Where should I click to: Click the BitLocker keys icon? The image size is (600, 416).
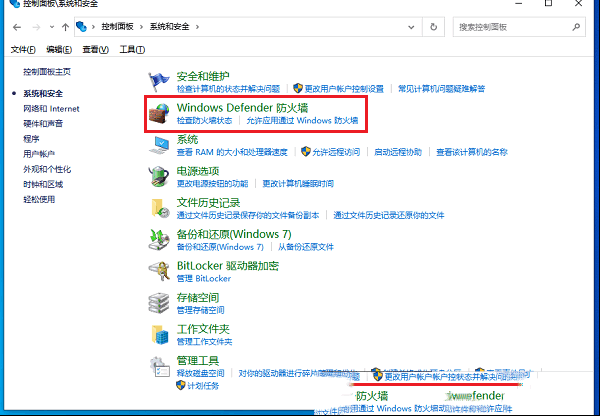coord(159,272)
